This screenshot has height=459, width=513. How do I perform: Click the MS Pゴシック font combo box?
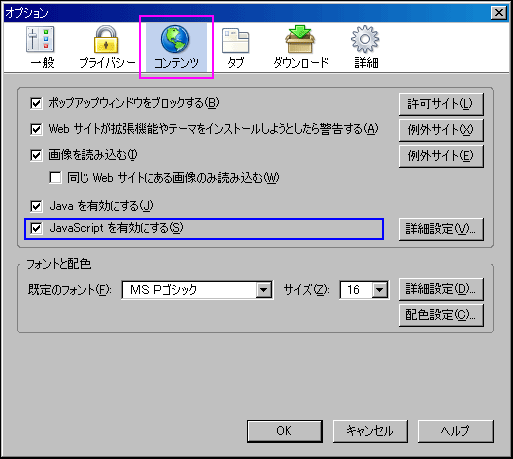pyautogui.click(x=197, y=290)
